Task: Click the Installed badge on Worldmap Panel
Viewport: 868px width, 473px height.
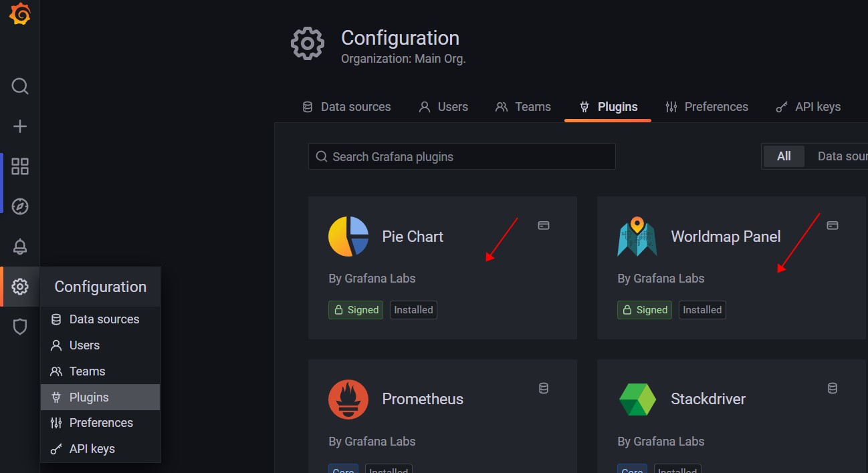Action: coord(702,310)
